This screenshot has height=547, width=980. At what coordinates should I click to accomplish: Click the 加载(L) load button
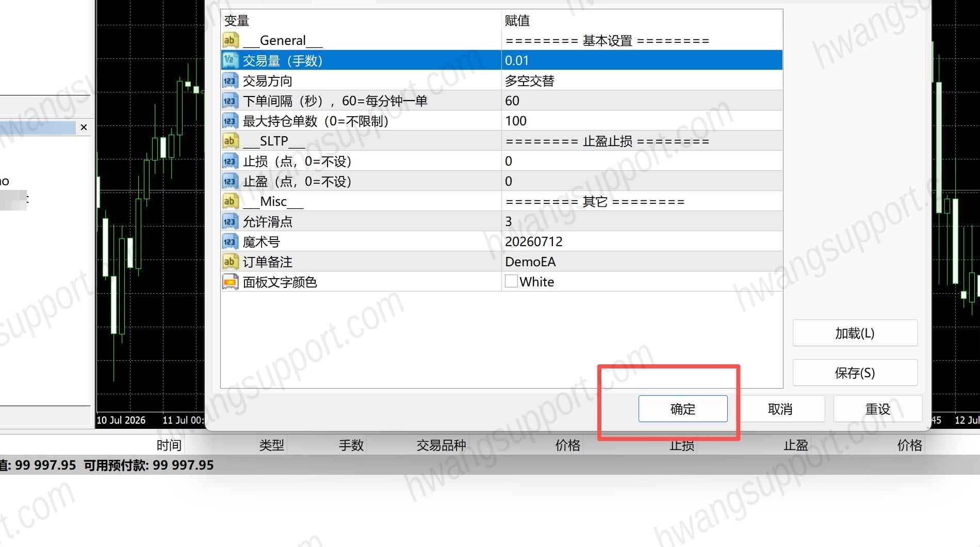click(855, 333)
